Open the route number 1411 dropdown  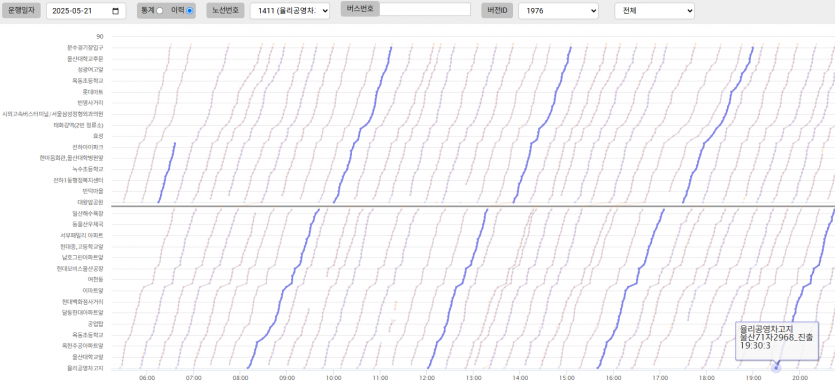[x=290, y=11]
